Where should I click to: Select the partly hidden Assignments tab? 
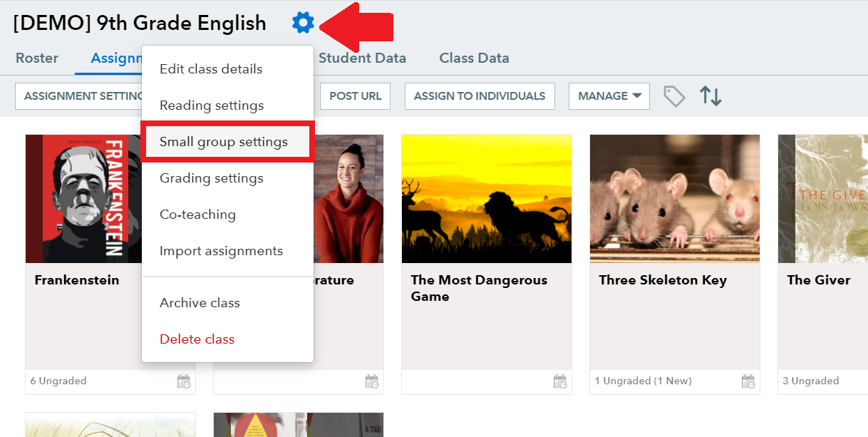coord(117,58)
